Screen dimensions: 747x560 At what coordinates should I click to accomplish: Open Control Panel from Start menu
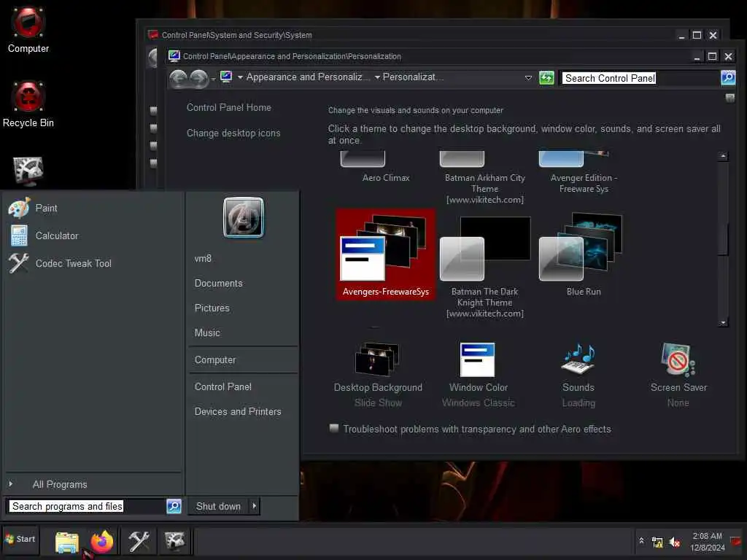click(223, 386)
